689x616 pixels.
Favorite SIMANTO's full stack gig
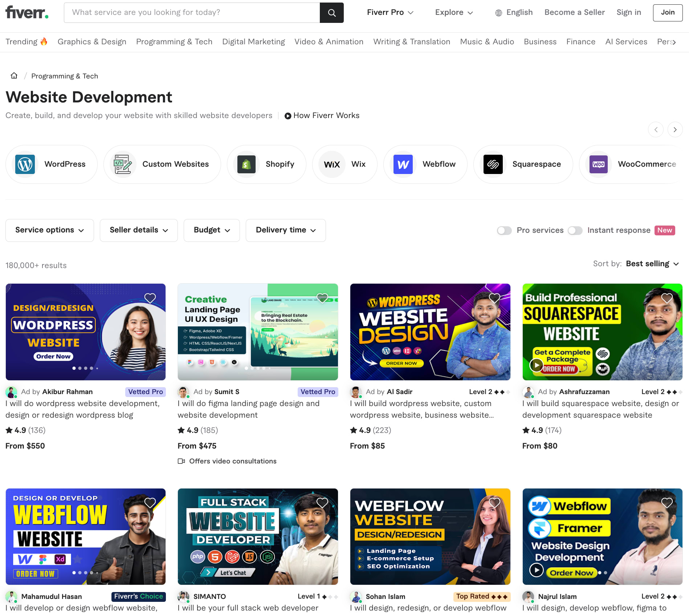[322, 503]
